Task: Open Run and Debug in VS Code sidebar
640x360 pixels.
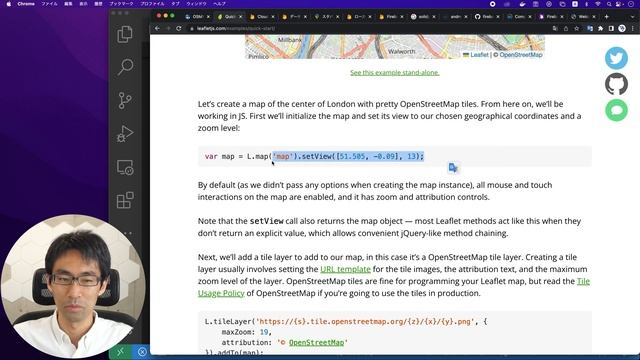Action: [x=125, y=134]
